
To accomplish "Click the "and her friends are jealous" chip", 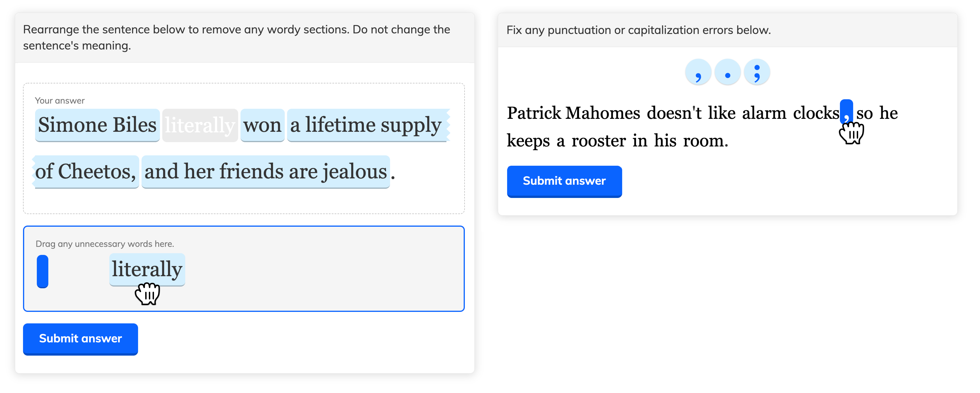I will [x=265, y=172].
